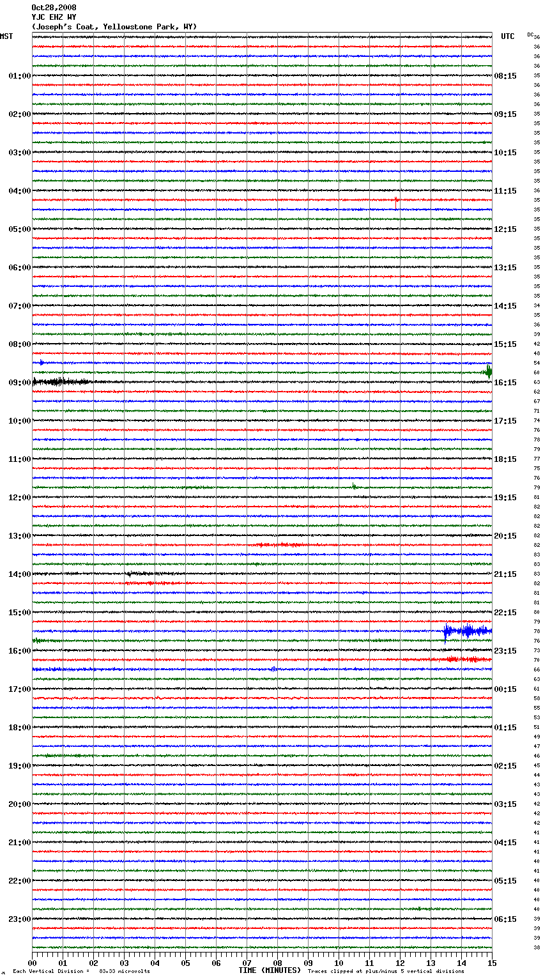
Task: Click the green event at the end of the trace above 09:00
Action: point(489,371)
